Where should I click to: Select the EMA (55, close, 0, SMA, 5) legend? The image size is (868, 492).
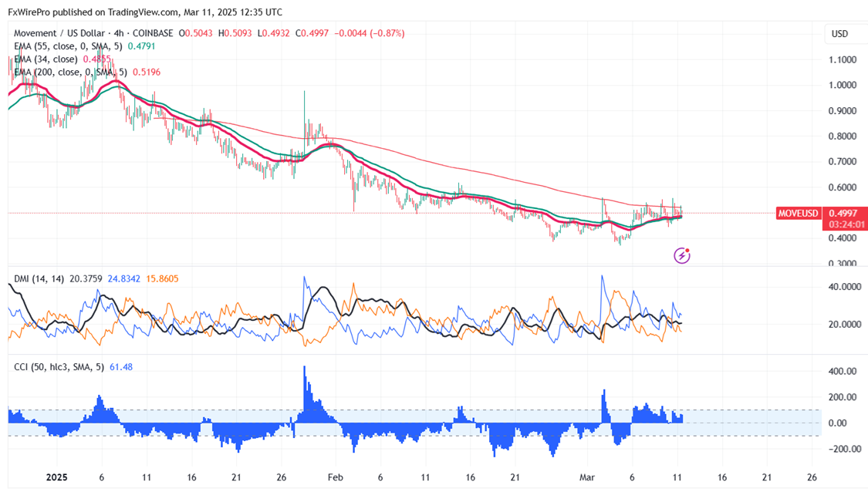(x=68, y=46)
